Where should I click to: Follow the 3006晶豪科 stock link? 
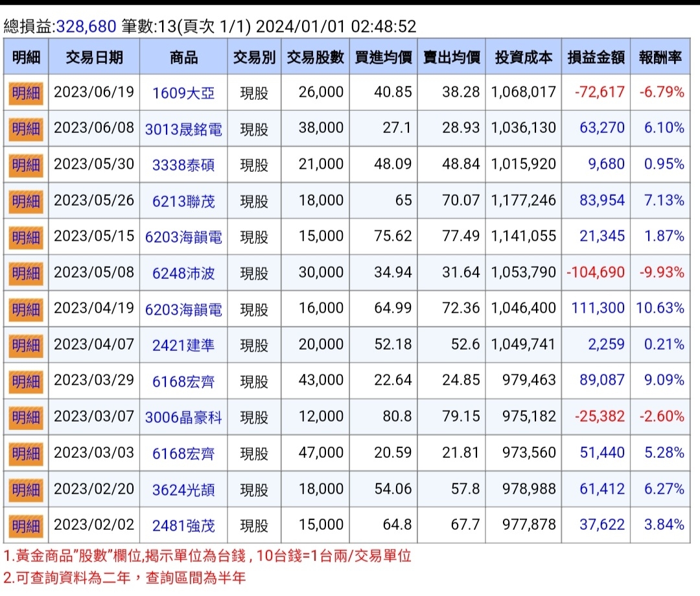pos(183,417)
